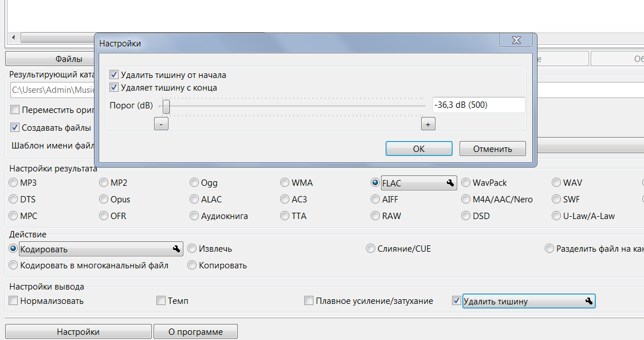Screen dimensions: 644x340
Task: Click the Порог (dB) slider handle
Action: [x=166, y=106]
